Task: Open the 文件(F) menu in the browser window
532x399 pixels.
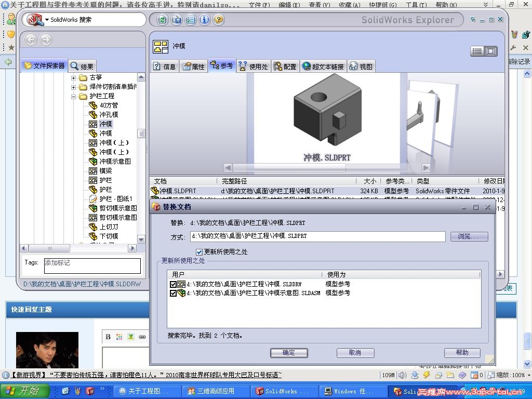Action: point(259,5)
